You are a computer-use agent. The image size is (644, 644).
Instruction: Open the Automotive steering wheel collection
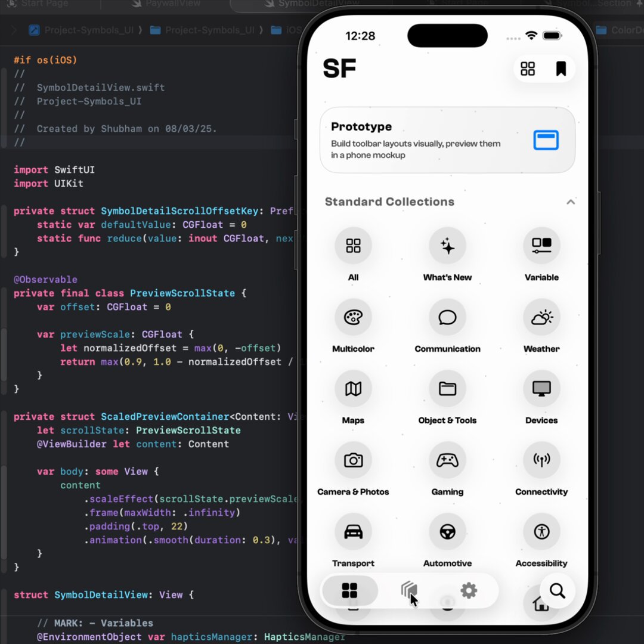[447, 531]
